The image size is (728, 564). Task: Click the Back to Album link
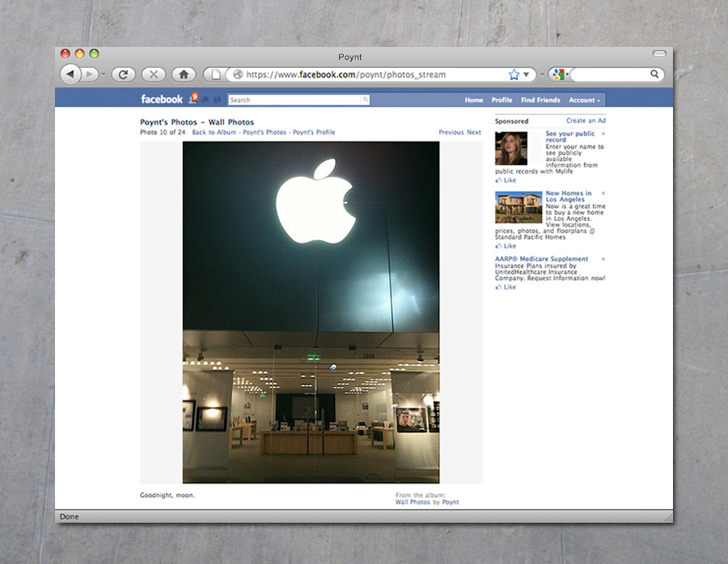tap(214, 133)
